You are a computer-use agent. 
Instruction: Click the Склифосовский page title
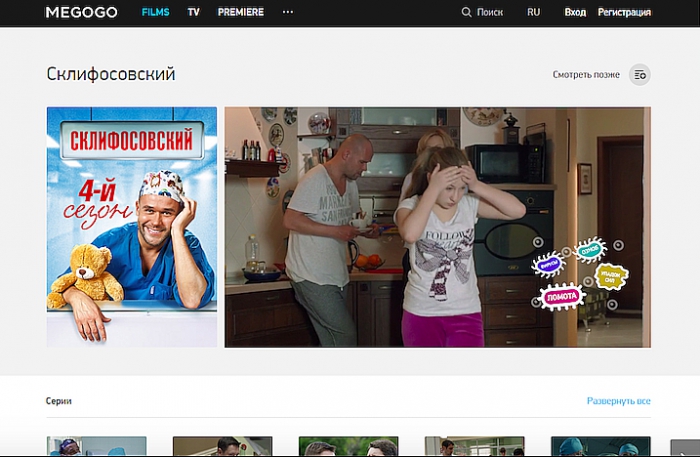click(111, 74)
